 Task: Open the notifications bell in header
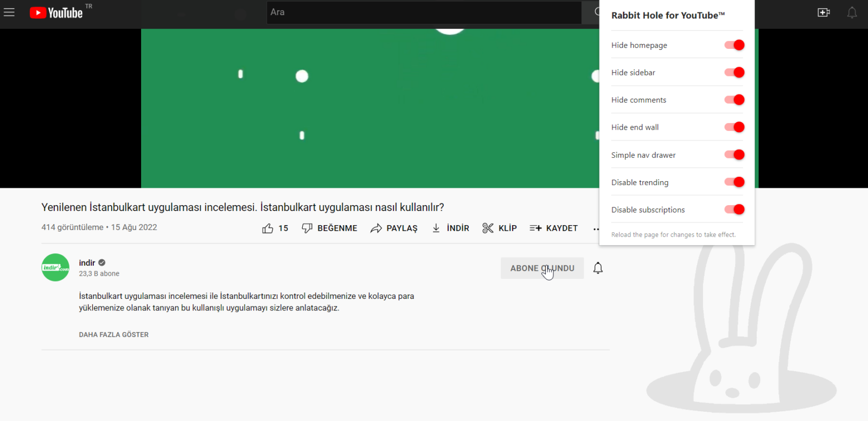tap(852, 12)
